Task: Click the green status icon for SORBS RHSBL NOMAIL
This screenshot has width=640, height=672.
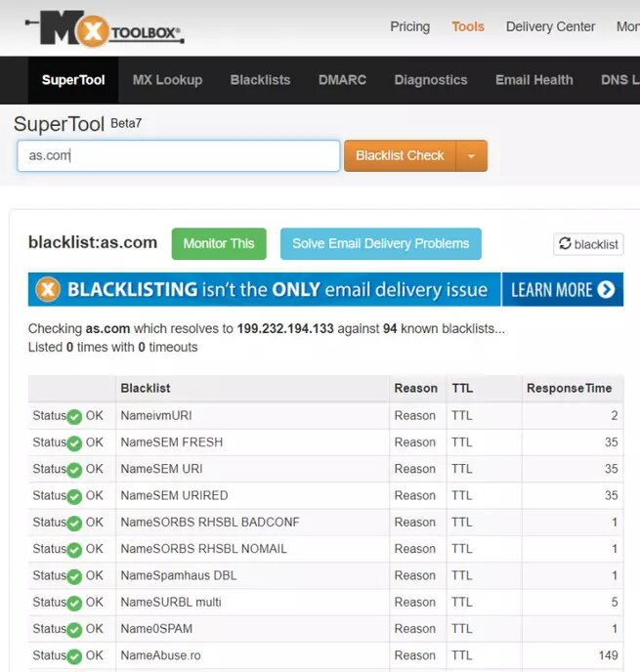Action: point(74,550)
